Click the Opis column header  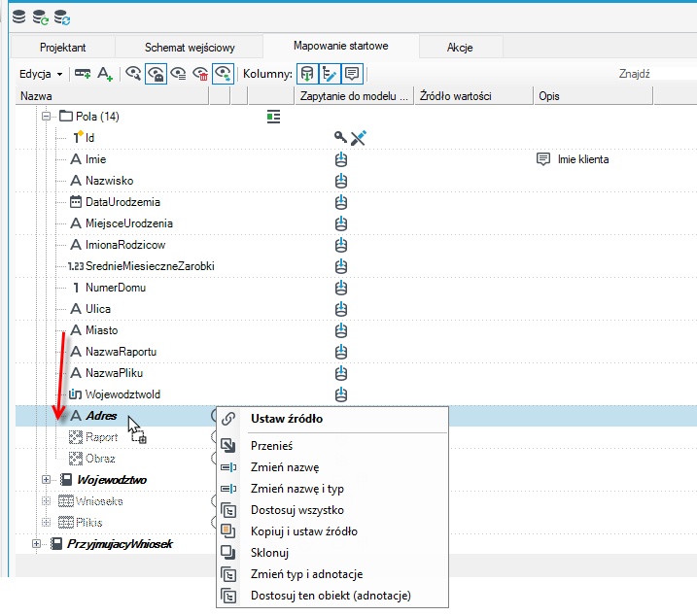[x=593, y=96]
